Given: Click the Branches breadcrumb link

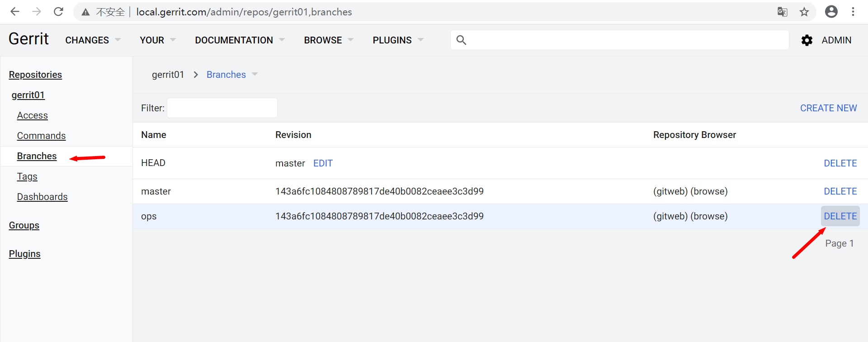Looking at the screenshot, I should pyautogui.click(x=226, y=75).
